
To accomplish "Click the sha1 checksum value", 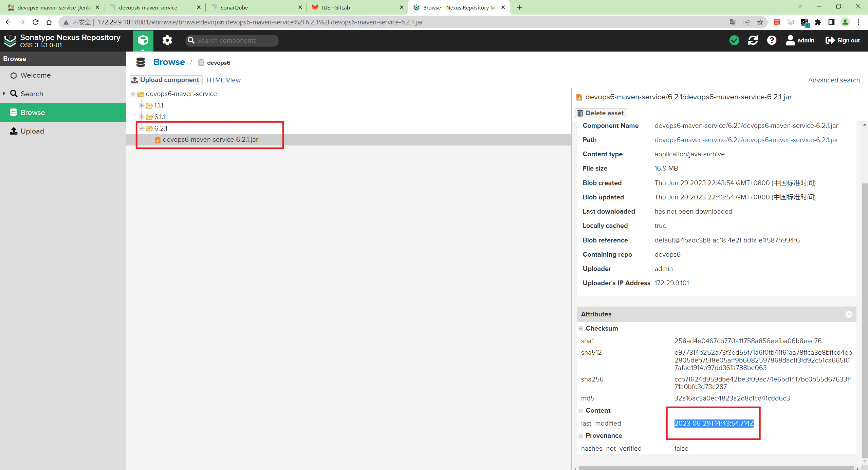I will (748, 341).
